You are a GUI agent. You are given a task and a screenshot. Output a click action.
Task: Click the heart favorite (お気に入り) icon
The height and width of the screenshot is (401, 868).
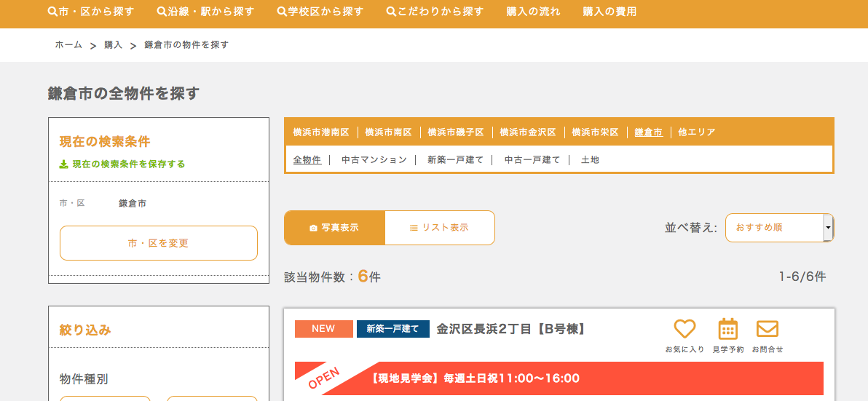pos(684,329)
